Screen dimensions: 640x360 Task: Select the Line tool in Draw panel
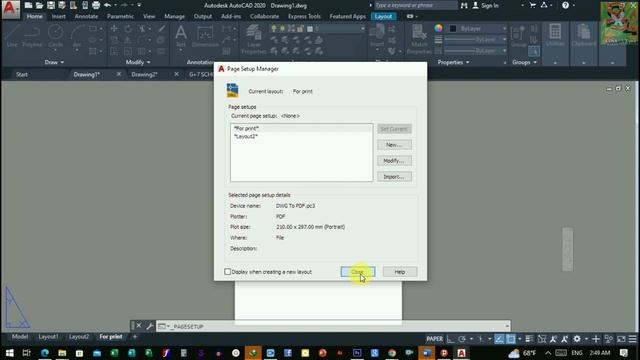[12, 36]
